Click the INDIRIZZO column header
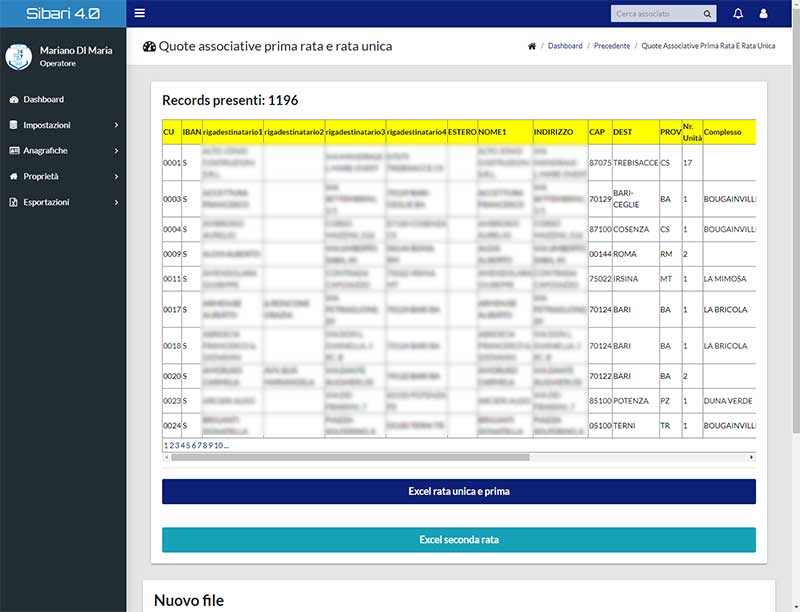Image resolution: width=800 pixels, height=612 pixels. [560, 132]
